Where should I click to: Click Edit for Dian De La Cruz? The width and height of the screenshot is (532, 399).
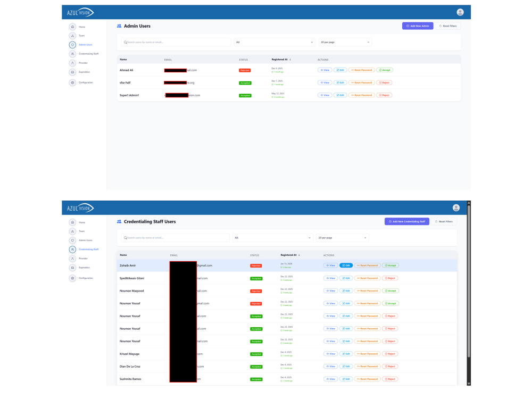point(346,367)
